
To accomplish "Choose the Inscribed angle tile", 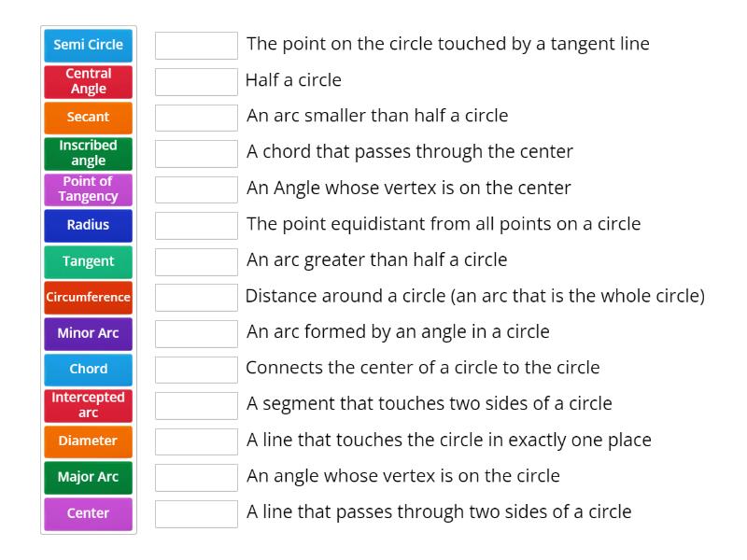I will coord(88,153).
